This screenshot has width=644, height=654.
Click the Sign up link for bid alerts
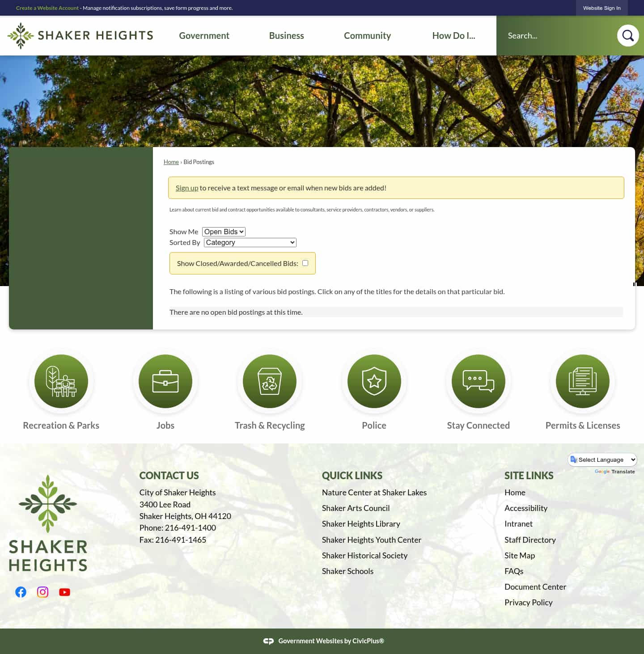tap(187, 188)
